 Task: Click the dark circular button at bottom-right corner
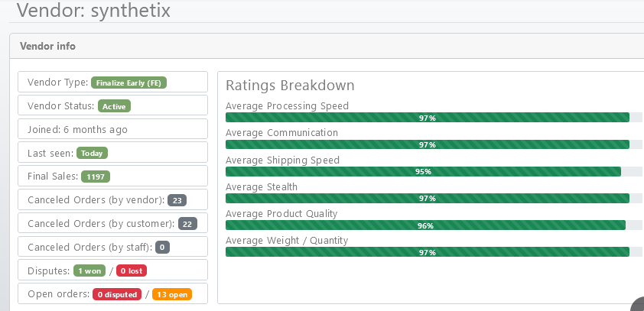coord(639,306)
